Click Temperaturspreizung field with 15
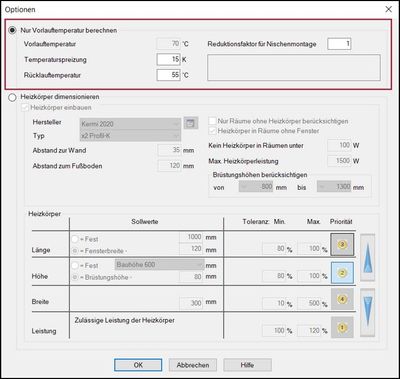The width and height of the screenshot is (400, 379). coord(169,60)
